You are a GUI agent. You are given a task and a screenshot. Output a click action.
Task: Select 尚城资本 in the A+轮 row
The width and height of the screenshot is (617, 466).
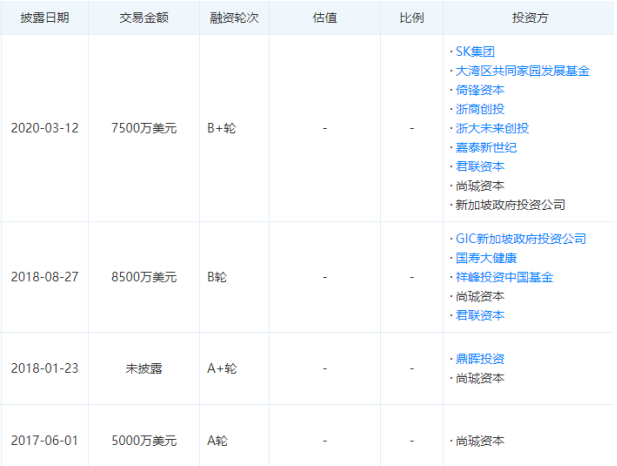480,378
